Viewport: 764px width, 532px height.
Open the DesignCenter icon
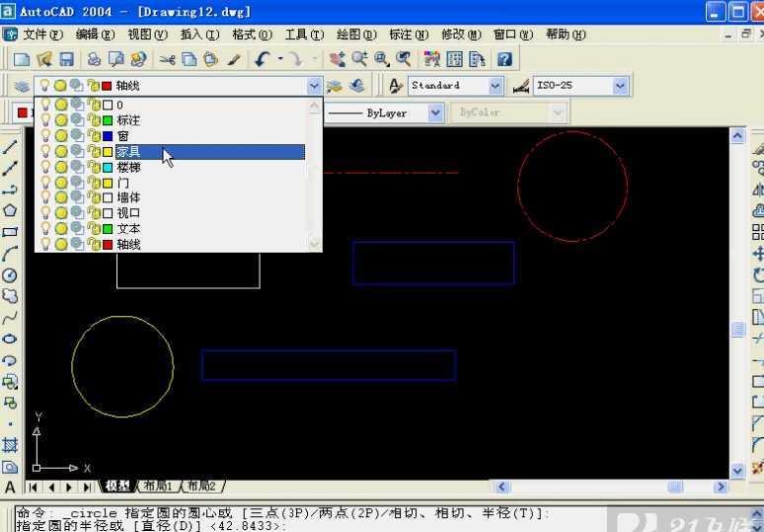[454, 59]
